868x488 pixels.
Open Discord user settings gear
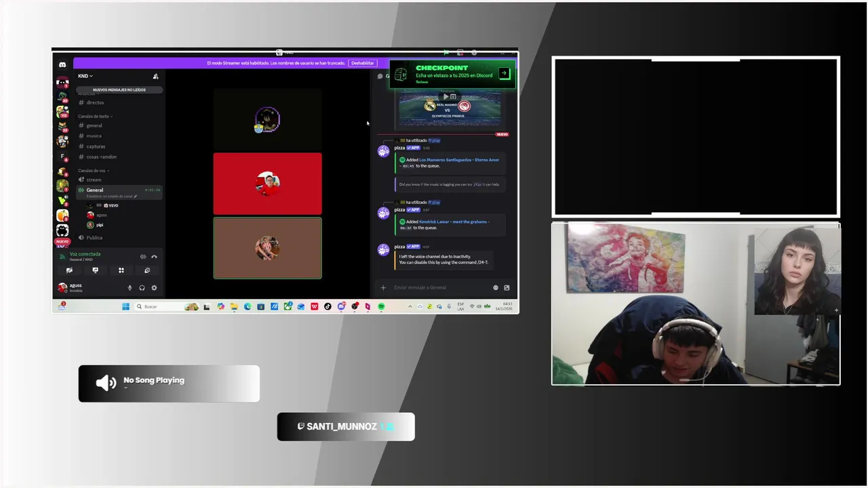[154, 288]
